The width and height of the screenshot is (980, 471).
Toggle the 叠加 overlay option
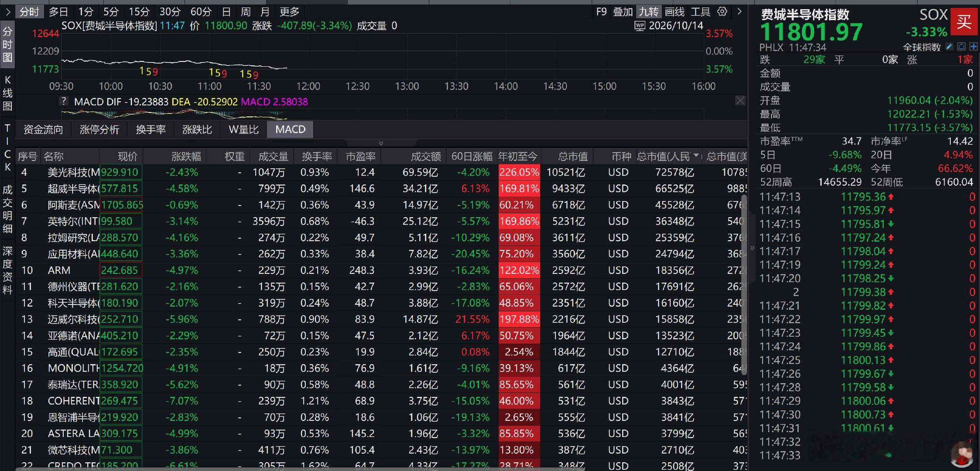pyautogui.click(x=623, y=12)
